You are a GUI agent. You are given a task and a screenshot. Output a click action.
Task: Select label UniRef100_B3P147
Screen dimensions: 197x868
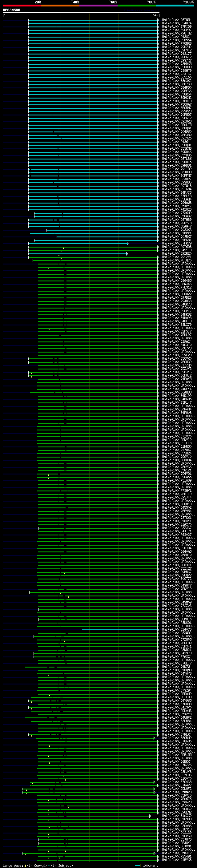177,403
